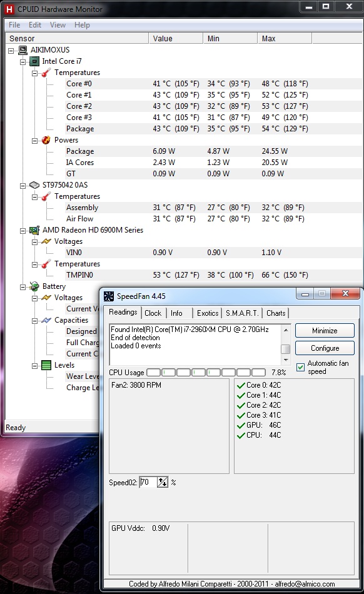Click the green Levels icon
Image resolution: width=364 pixels, height=594 pixels.
46,365
